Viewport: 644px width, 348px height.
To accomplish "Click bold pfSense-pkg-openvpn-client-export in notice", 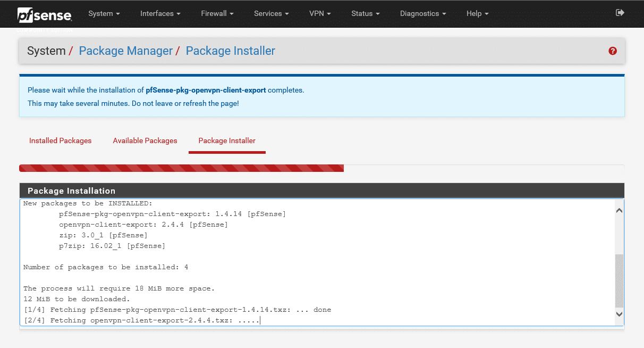I will (x=206, y=90).
